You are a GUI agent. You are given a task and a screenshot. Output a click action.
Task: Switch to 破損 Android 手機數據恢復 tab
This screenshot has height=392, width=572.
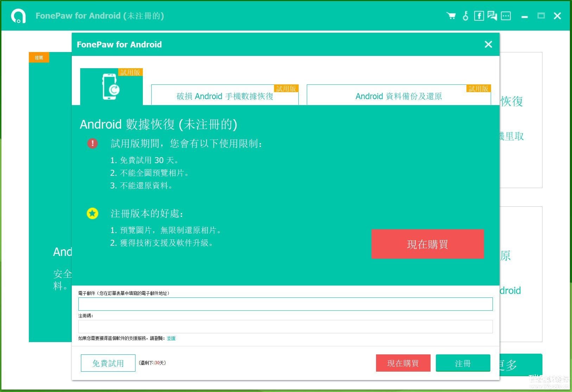tap(225, 95)
